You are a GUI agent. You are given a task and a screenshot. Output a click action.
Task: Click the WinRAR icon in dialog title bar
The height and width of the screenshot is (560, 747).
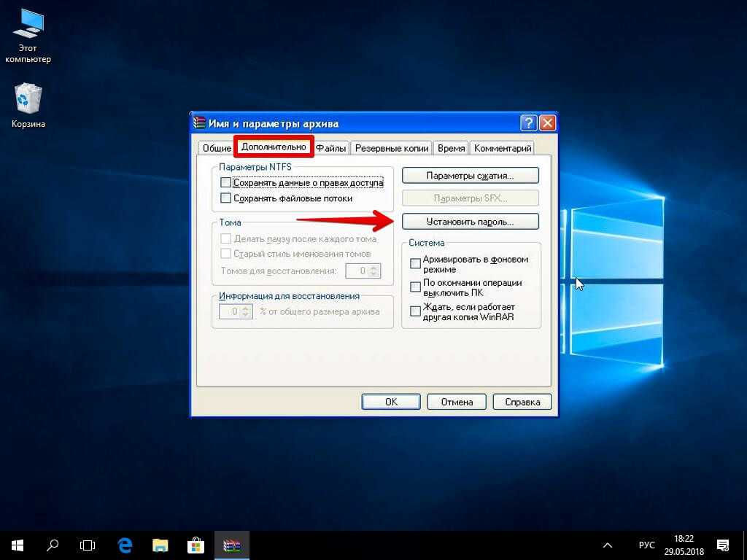point(199,122)
